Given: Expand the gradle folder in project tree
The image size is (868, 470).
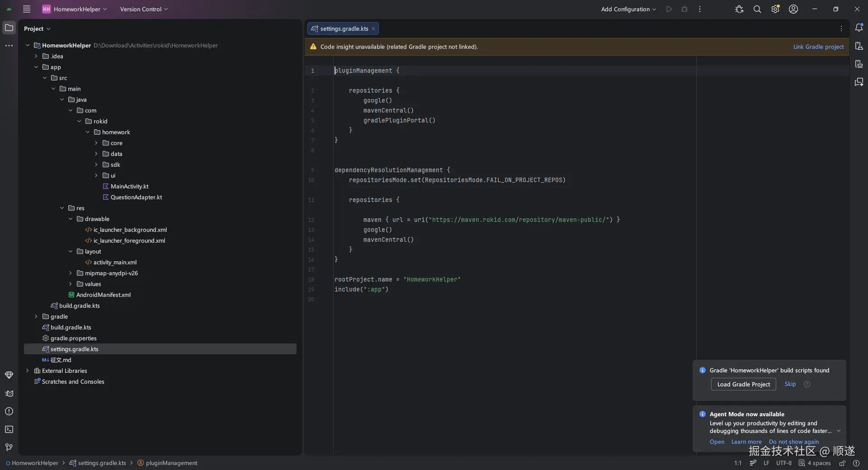Looking at the screenshot, I should coord(36,316).
